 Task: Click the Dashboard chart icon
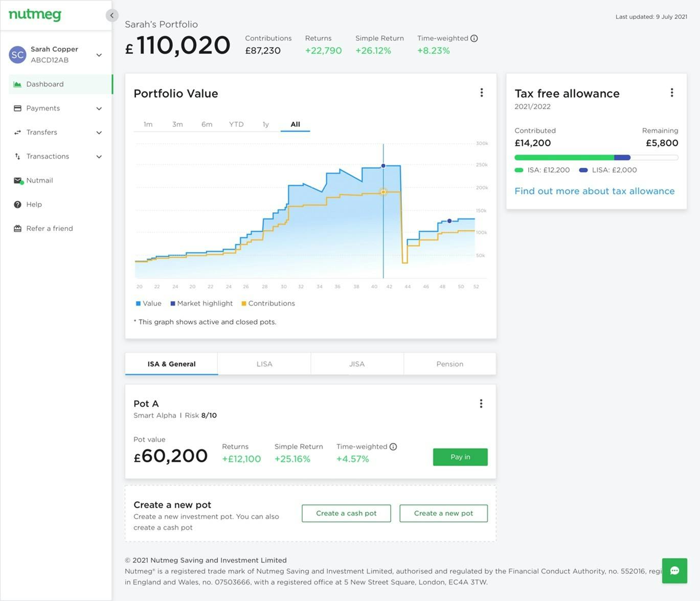(x=17, y=84)
